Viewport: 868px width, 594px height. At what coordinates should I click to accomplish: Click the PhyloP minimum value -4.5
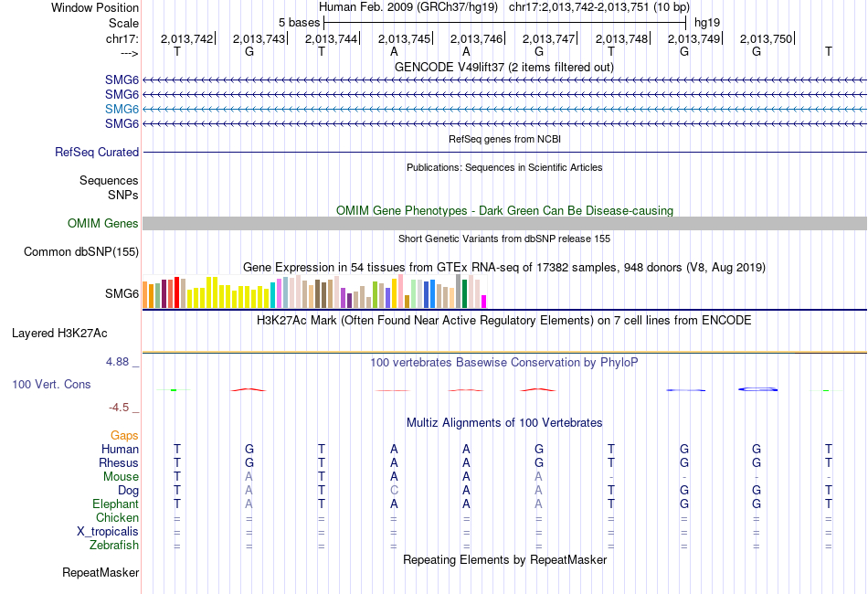coord(119,408)
